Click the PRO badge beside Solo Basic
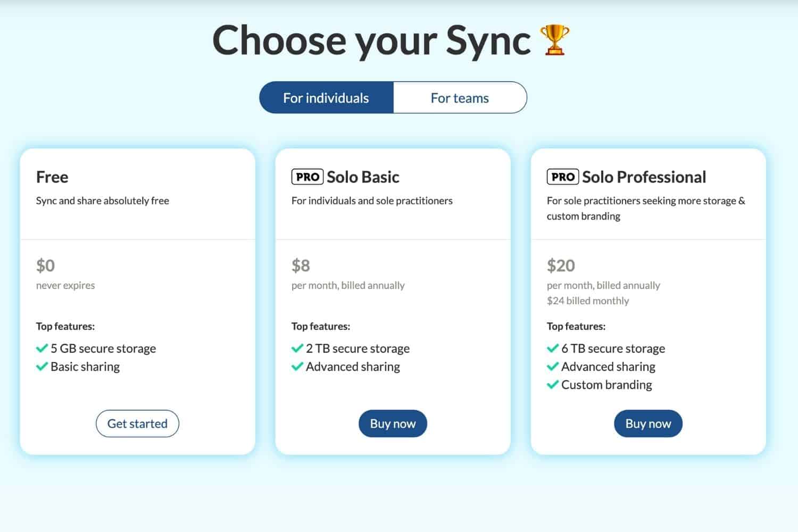The height and width of the screenshot is (532, 798). (x=307, y=177)
